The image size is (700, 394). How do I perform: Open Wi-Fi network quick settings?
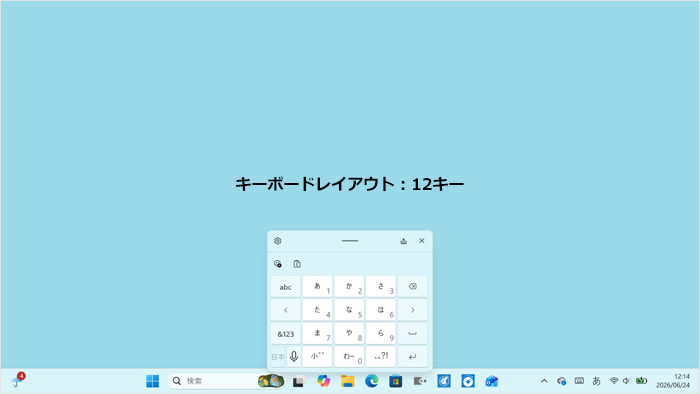tap(614, 381)
